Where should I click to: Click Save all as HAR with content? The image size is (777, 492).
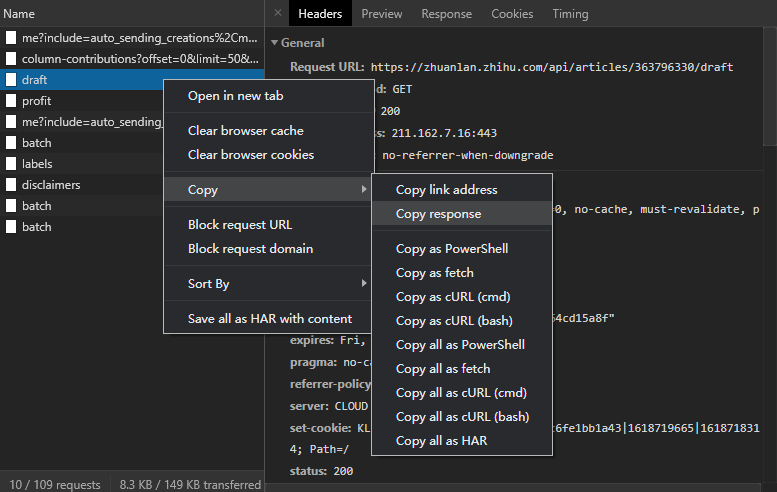tap(269, 319)
